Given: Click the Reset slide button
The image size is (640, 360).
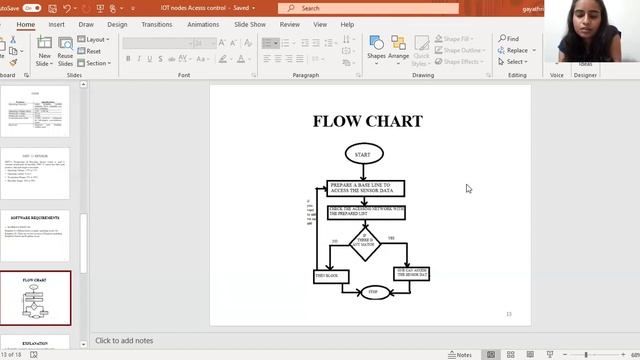Looking at the screenshot, I should tap(89, 51).
